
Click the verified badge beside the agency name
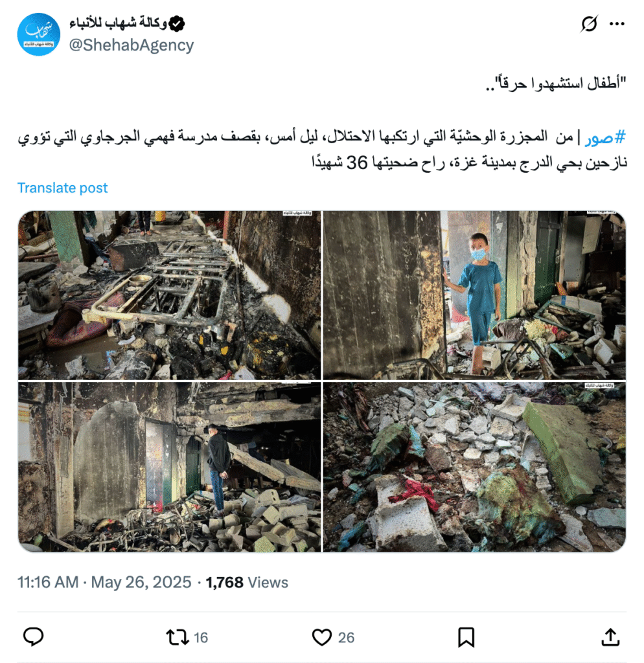(x=176, y=24)
